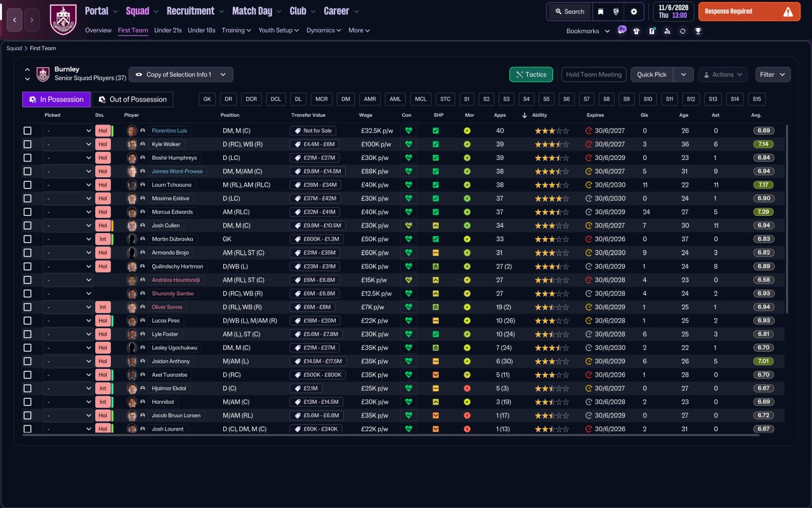
Task: Click the contract heart icon for Josh Cullen
Action: click(x=409, y=225)
